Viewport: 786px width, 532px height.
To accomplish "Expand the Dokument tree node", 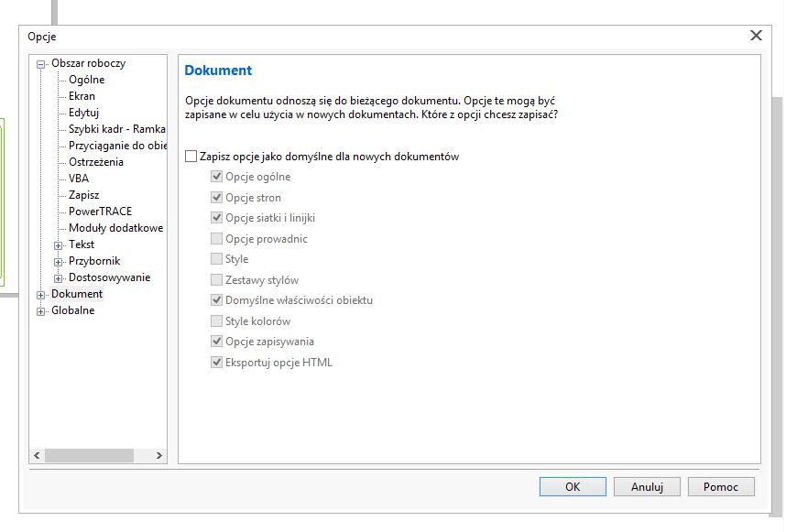I will (x=40, y=295).
